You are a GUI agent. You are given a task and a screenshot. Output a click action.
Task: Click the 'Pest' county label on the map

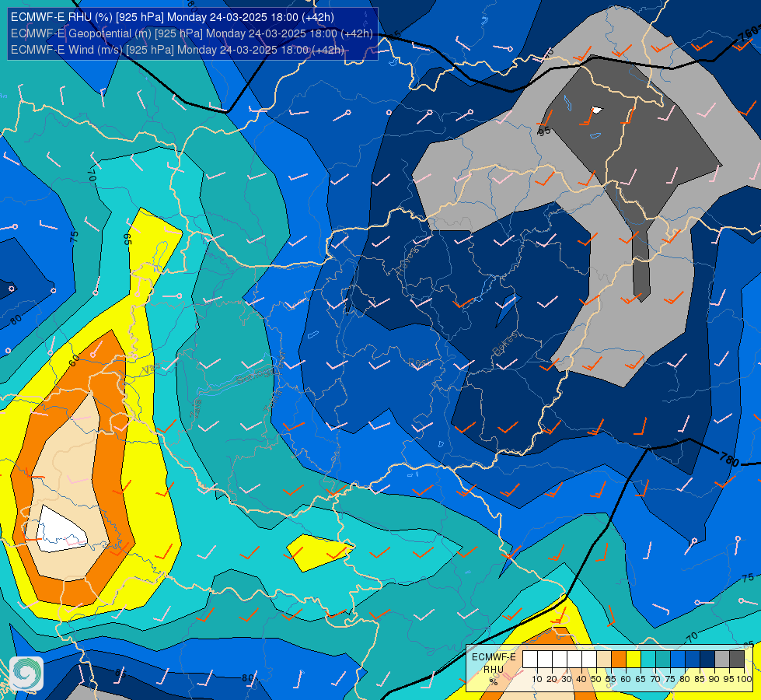(419, 362)
